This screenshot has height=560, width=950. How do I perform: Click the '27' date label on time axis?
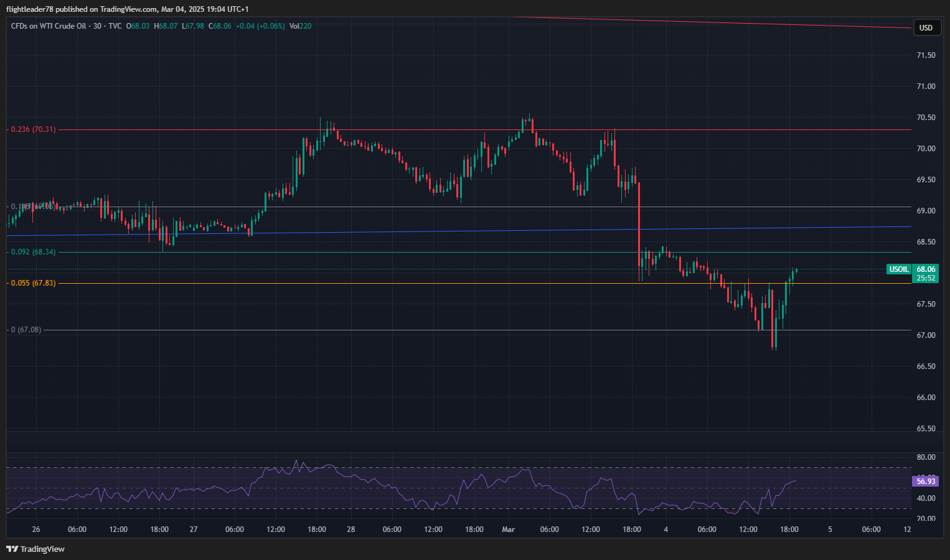pyautogui.click(x=194, y=530)
